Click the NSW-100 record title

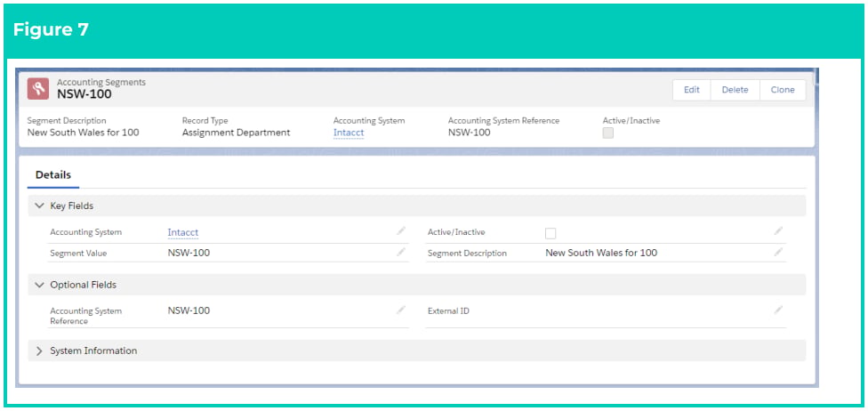pyautogui.click(x=84, y=94)
